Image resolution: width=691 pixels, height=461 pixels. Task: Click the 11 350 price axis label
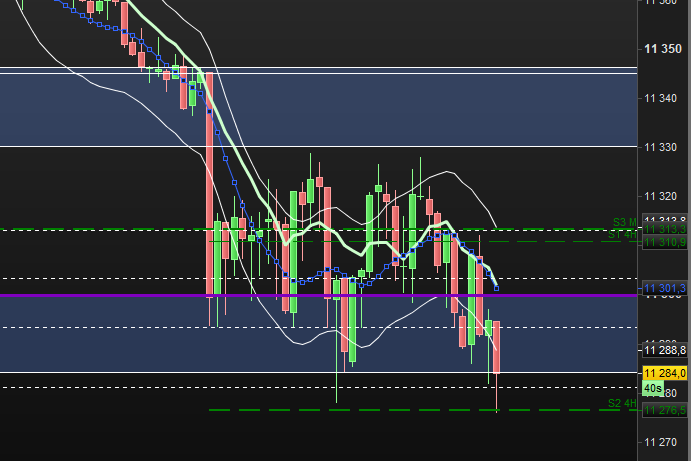tap(663, 49)
